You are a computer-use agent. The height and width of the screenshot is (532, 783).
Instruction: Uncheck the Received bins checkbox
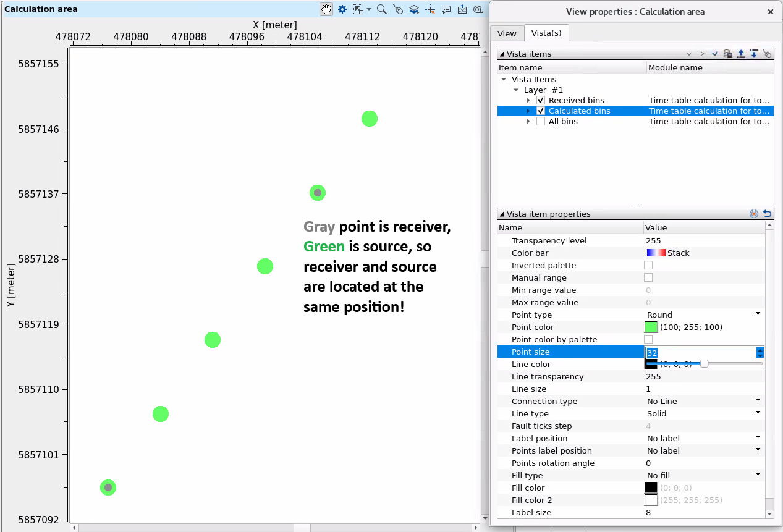pos(541,100)
